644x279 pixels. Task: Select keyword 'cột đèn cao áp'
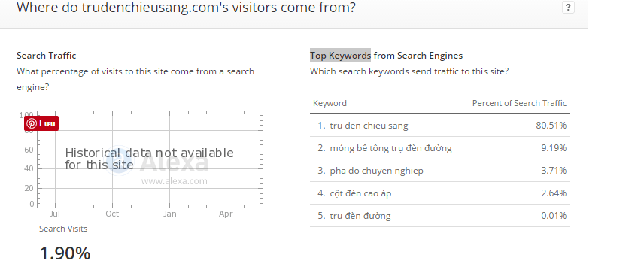pyautogui.click(x=360, y=193)
